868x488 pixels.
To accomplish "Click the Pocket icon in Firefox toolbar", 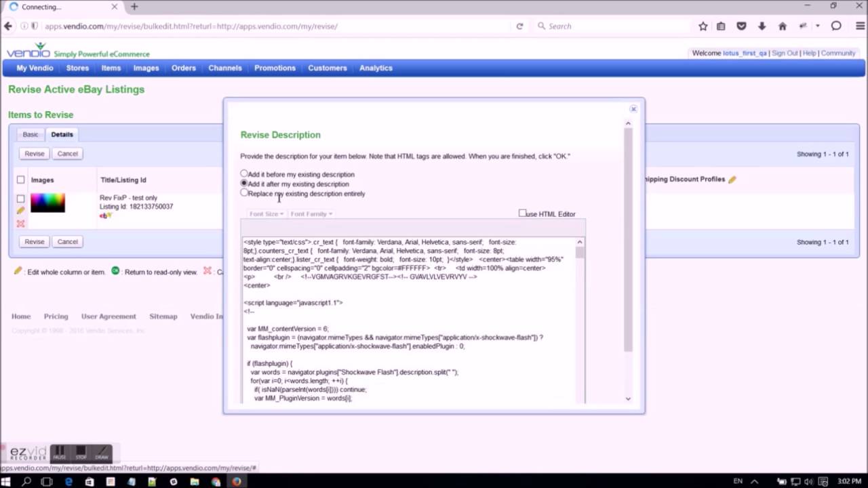I will point(741,26).
